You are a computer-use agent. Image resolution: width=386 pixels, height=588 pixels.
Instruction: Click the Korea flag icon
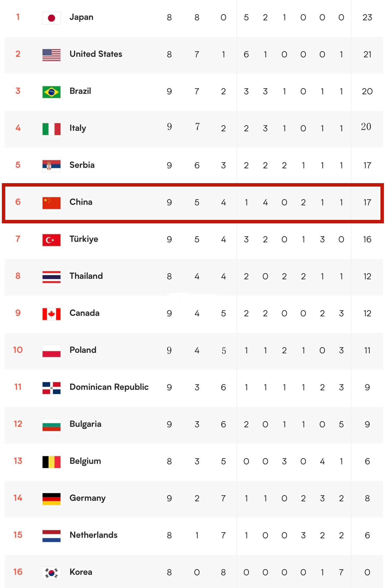click(52, 573)
